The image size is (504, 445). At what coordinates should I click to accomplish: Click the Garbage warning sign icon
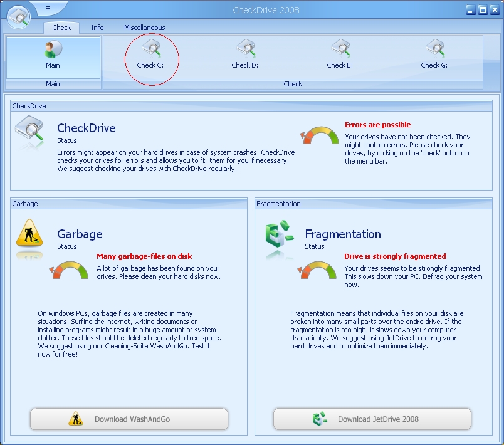29,233
